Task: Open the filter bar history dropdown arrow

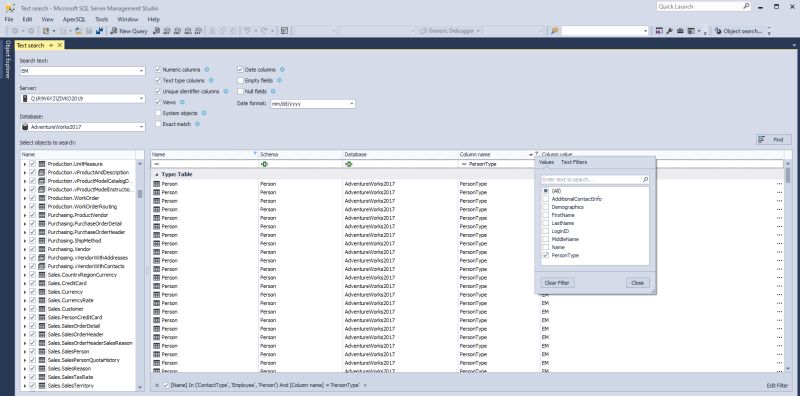Action: click(365, 385)
